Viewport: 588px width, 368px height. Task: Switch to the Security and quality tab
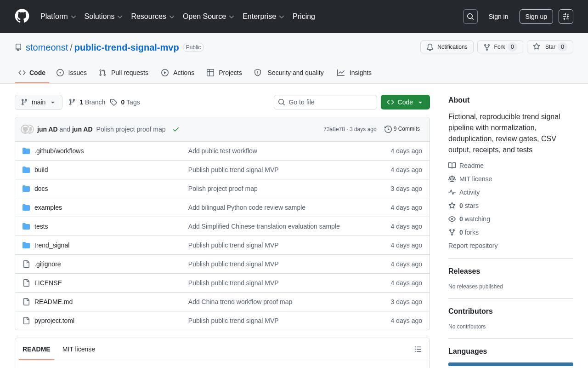tap(289, 73)
